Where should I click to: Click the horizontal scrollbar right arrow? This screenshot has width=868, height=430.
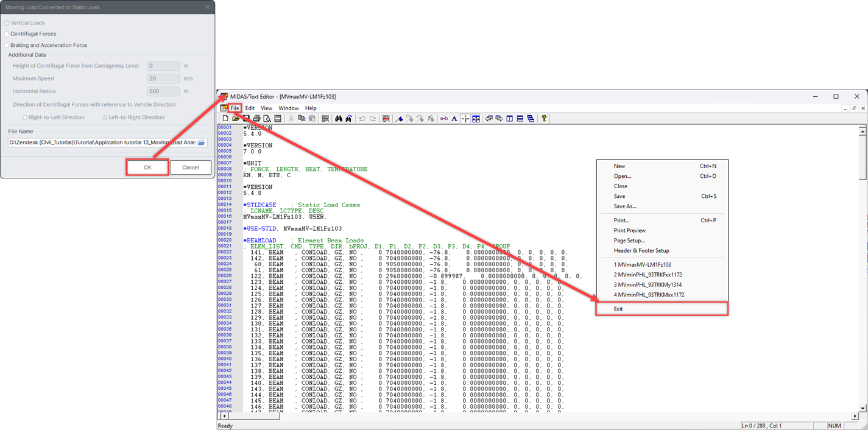coord(855,416)
